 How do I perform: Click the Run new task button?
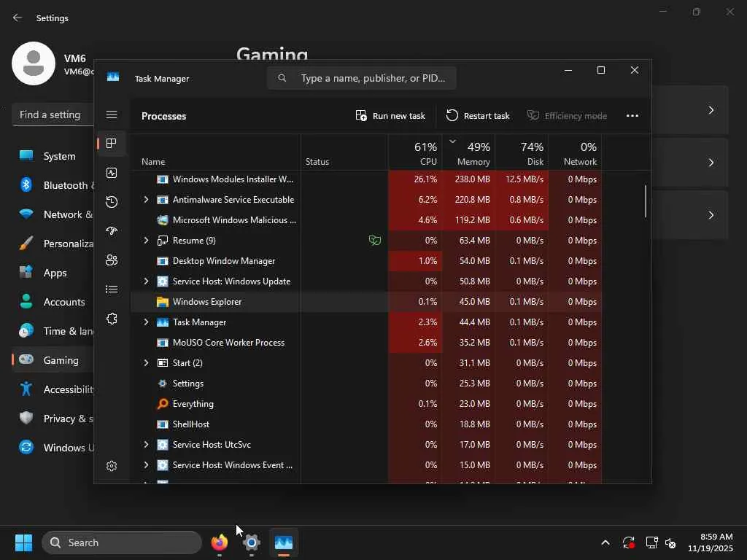pyautogui.click(x=390, y=116)
